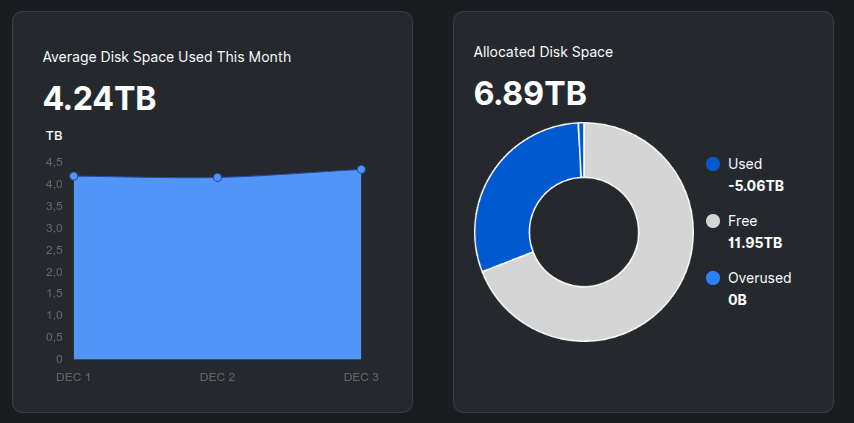Screen dimensions: 854x423
Task: Select the 6.89TB allocated space value
Action: click(530, 93)
